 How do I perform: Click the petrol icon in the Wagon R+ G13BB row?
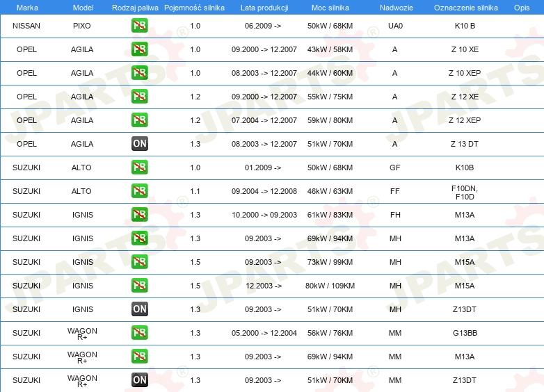tap(139, 332)
